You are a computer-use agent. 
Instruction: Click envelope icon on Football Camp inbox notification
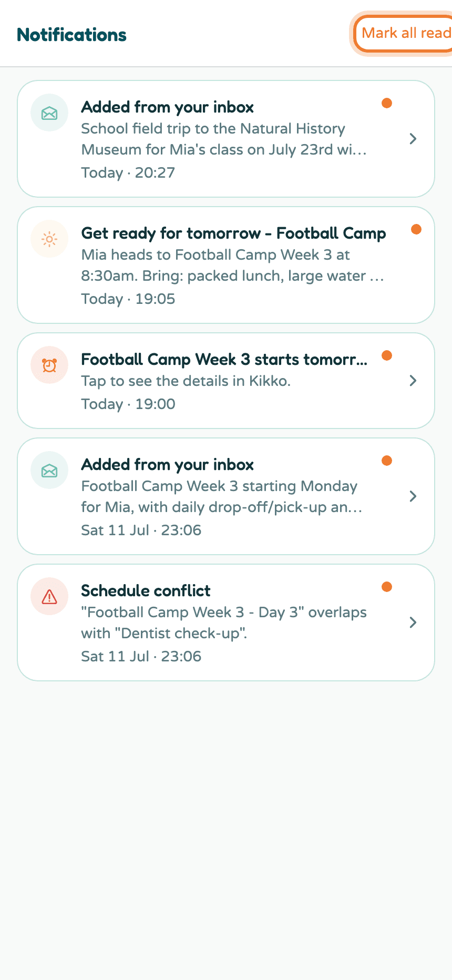[x=49, y=470]
